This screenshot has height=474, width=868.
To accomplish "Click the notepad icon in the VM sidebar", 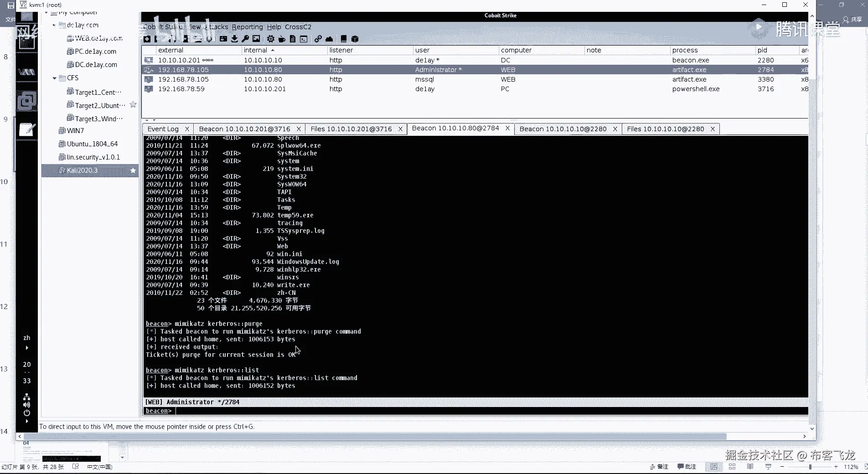I will point(27,130).
